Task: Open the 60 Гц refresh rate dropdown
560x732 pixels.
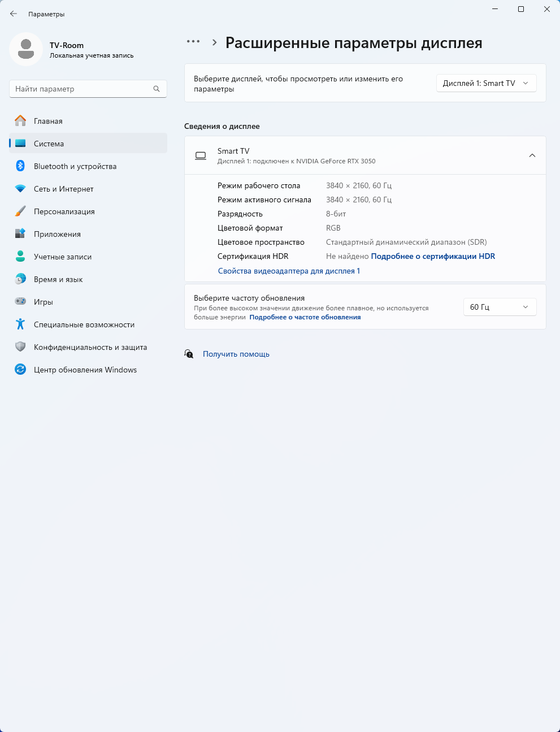Action: (x=500, y=307)
